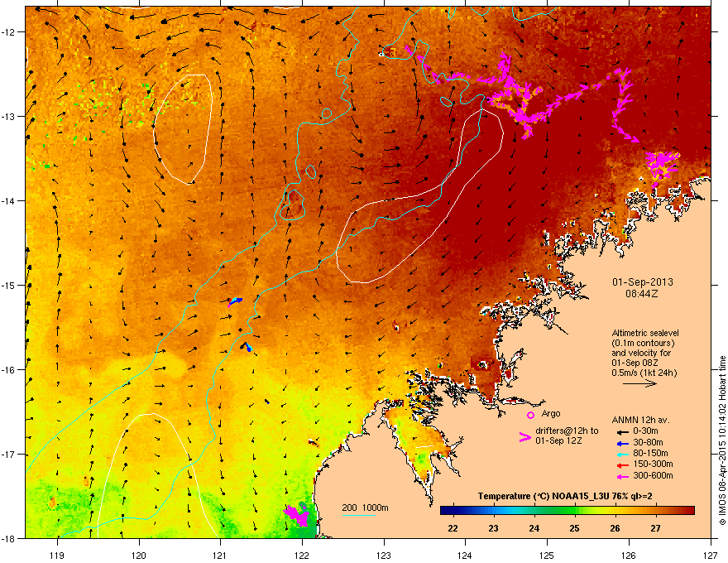Click the 0.5m/s velocity scale arrow
The image size is (728, 563).
tap(639, 383)
